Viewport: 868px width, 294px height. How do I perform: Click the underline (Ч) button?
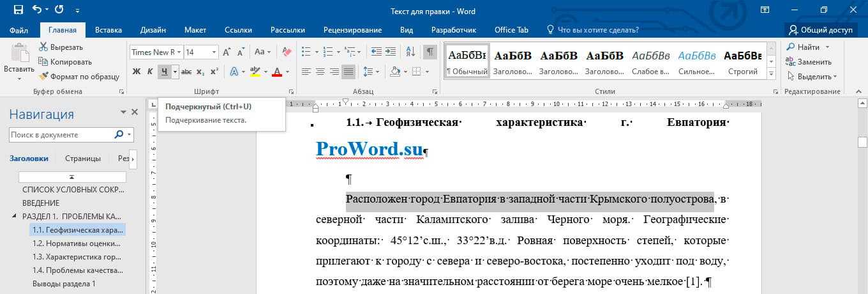(x=165, y=72)
